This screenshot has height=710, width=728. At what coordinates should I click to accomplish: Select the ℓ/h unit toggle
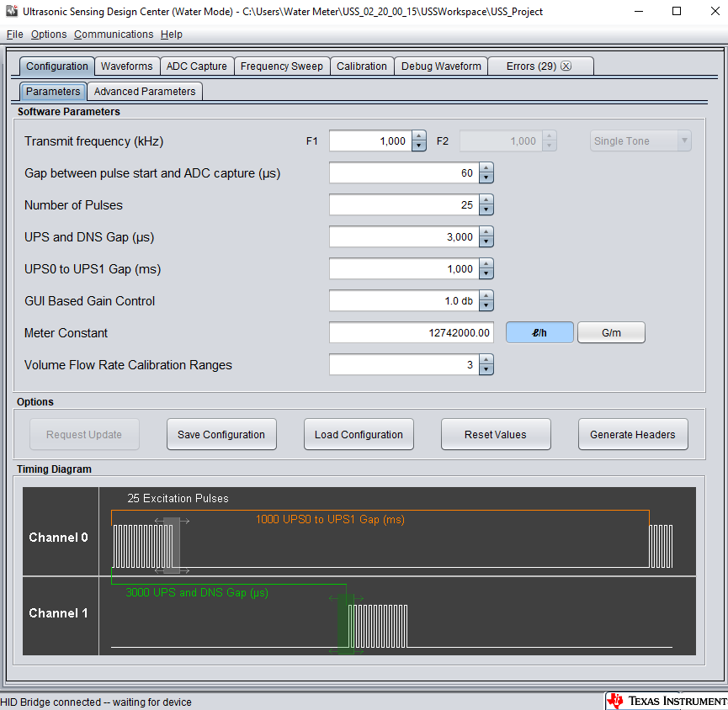539,333
